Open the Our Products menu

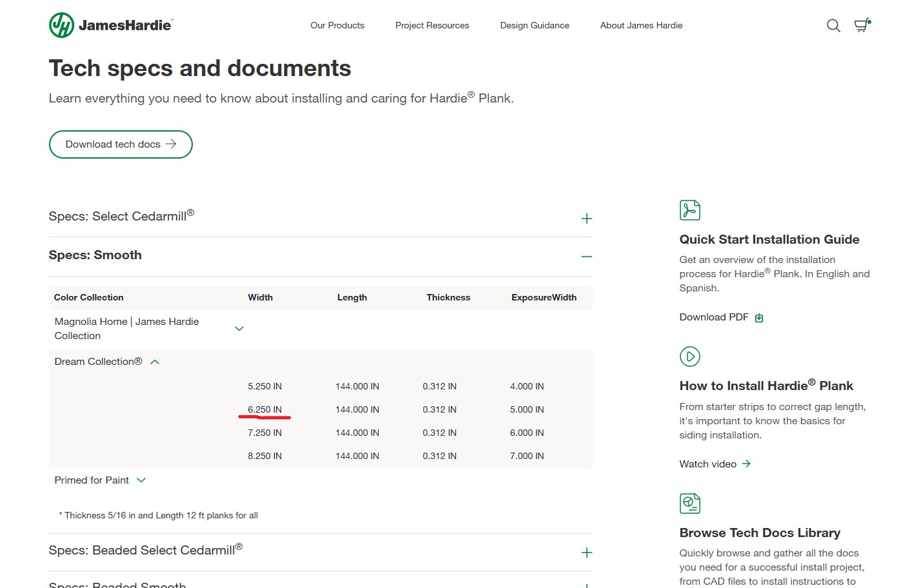(337, 26)
